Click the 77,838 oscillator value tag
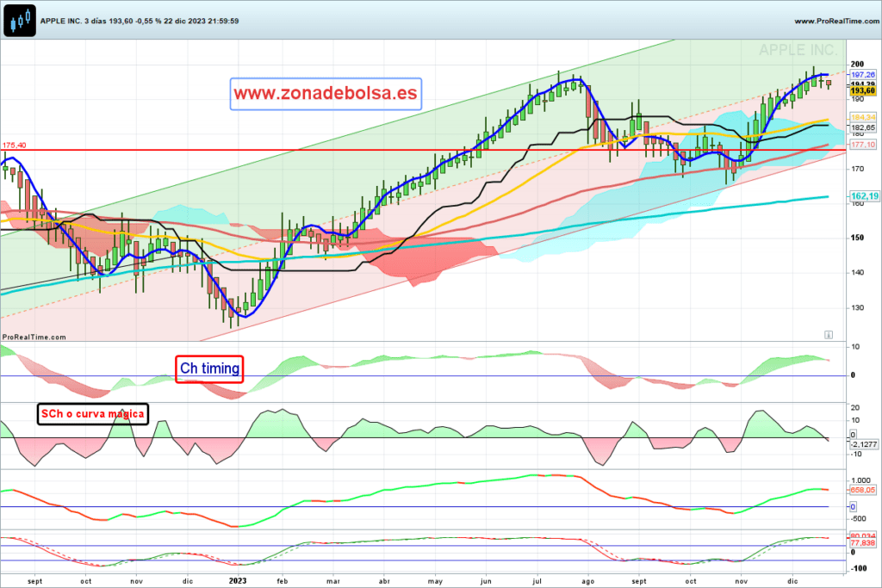882x588 pixels. [862, 543]
